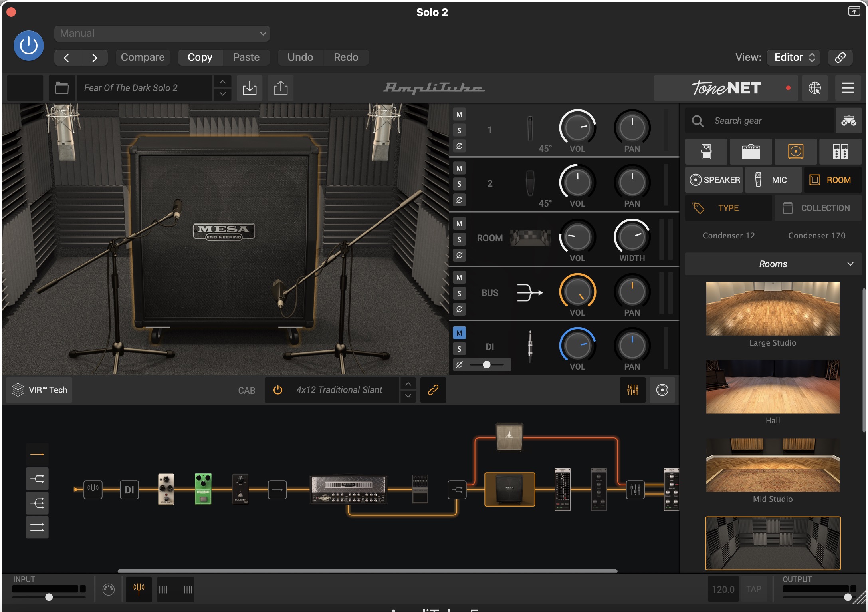Open the tuner icon in bottom bar
The height and width of the screenshot is (612, 868).
pos(139,589)
